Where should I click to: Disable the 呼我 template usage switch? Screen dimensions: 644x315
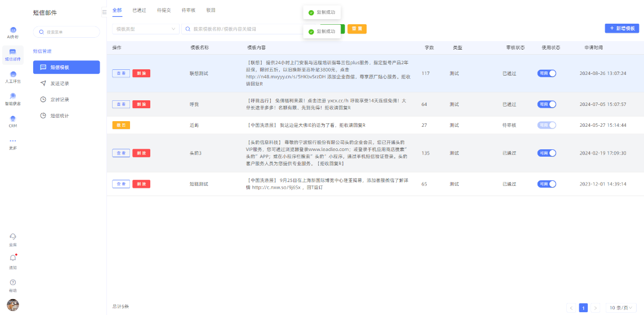(x=547, y=104)
